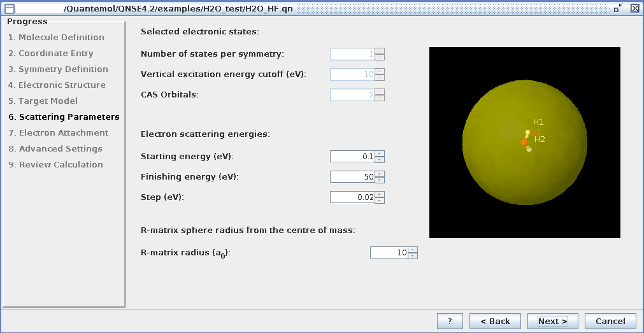Go to previous step with Back button

(x=495, y=322)
